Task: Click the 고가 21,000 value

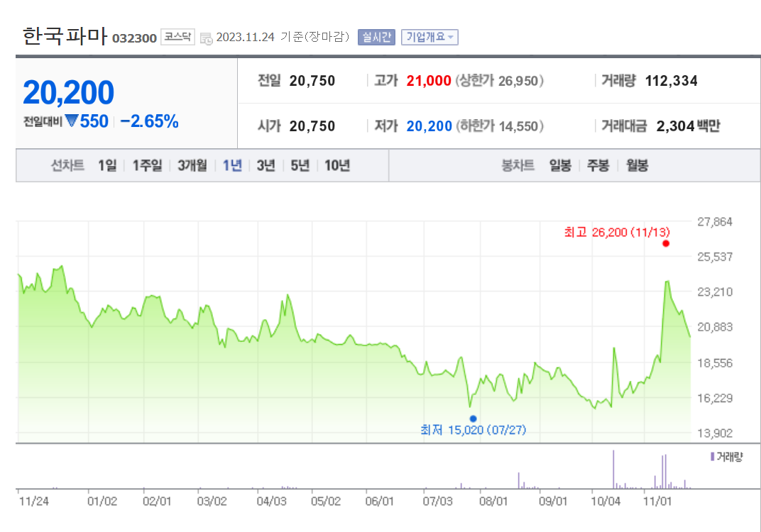Action: [429, 80]
